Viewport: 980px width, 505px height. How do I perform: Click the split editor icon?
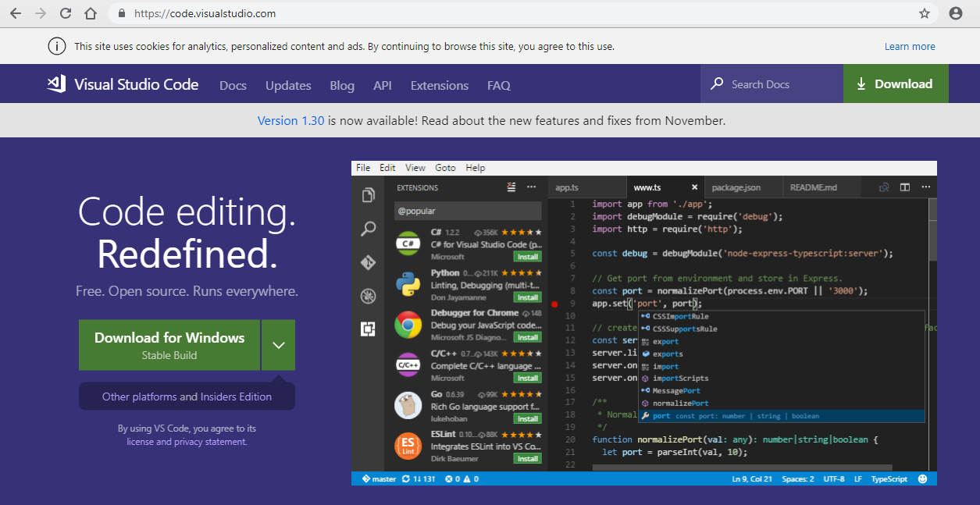[905, 187]
